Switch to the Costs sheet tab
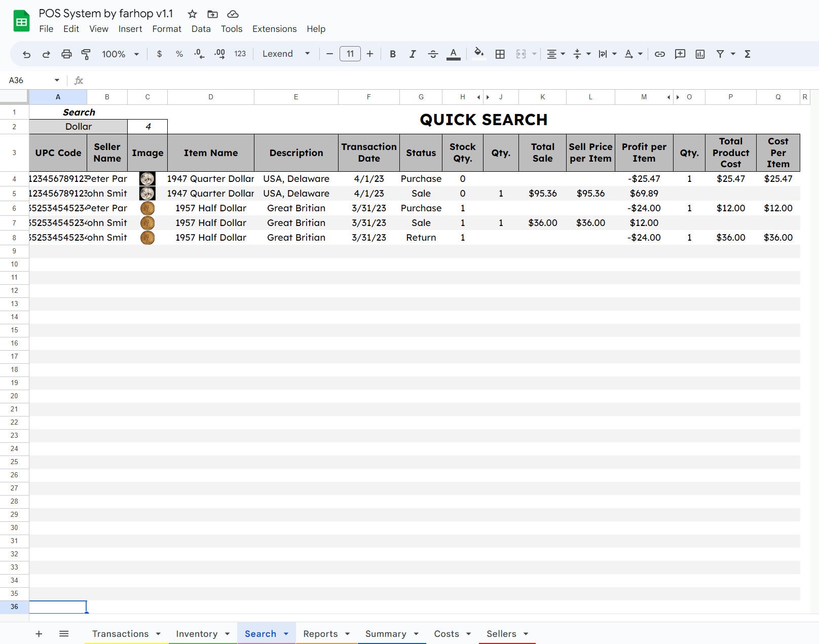819x644 pixels. point(446,633)
